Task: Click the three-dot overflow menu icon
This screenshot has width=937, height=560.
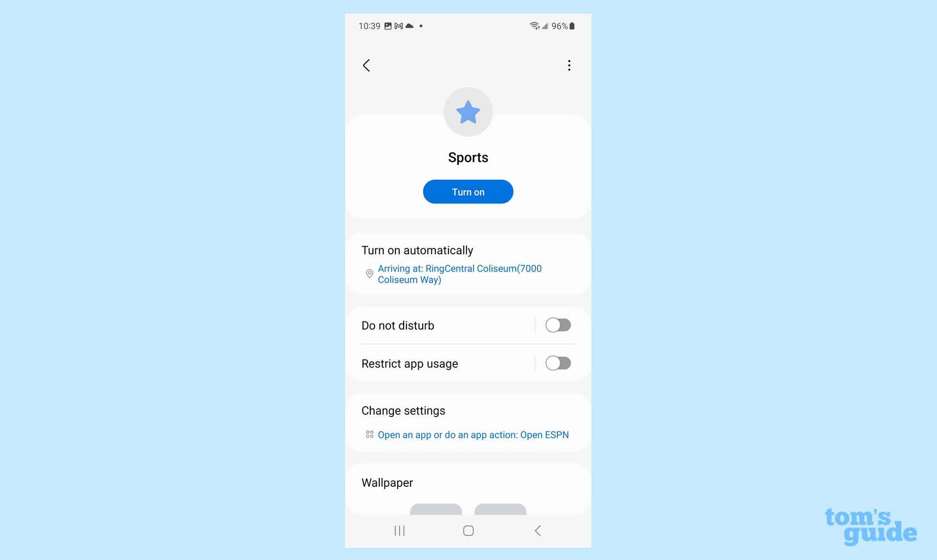Action: pos(569,65)
